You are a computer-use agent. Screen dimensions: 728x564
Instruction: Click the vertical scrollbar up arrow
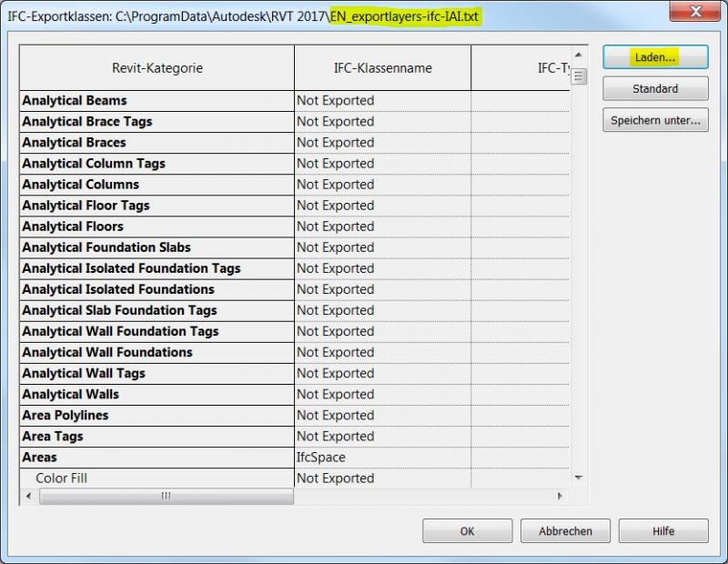[579, 55]
